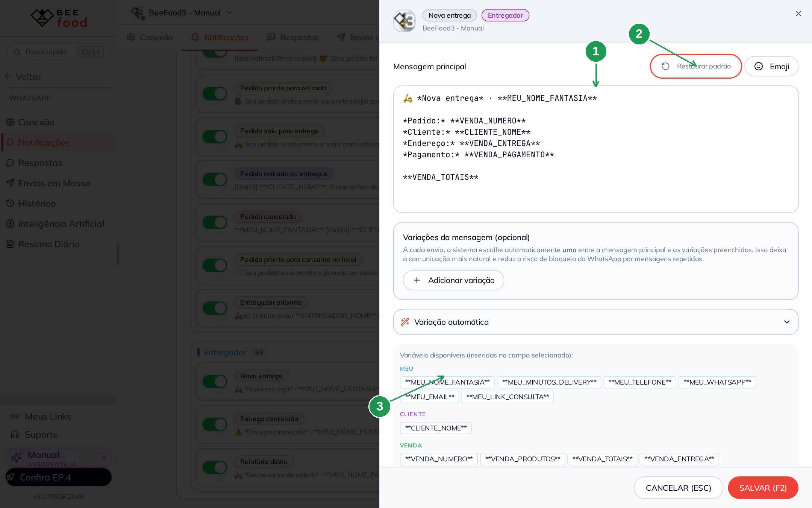
Task: Insert the **MEU_EMAIL** variable chip
Action: [x=430, y=397]
